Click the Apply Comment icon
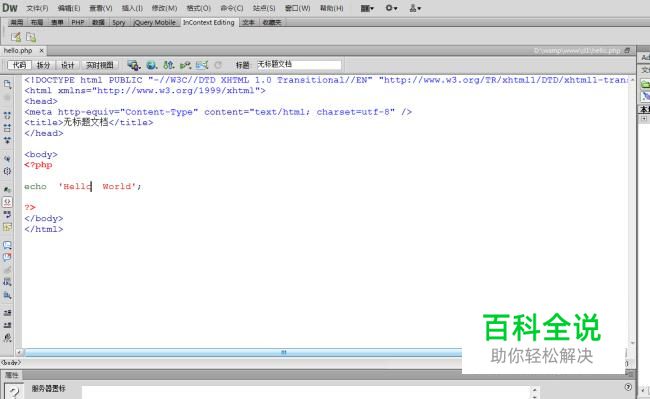Viewport: 650px width, 399px height. (x=7, y=245)
